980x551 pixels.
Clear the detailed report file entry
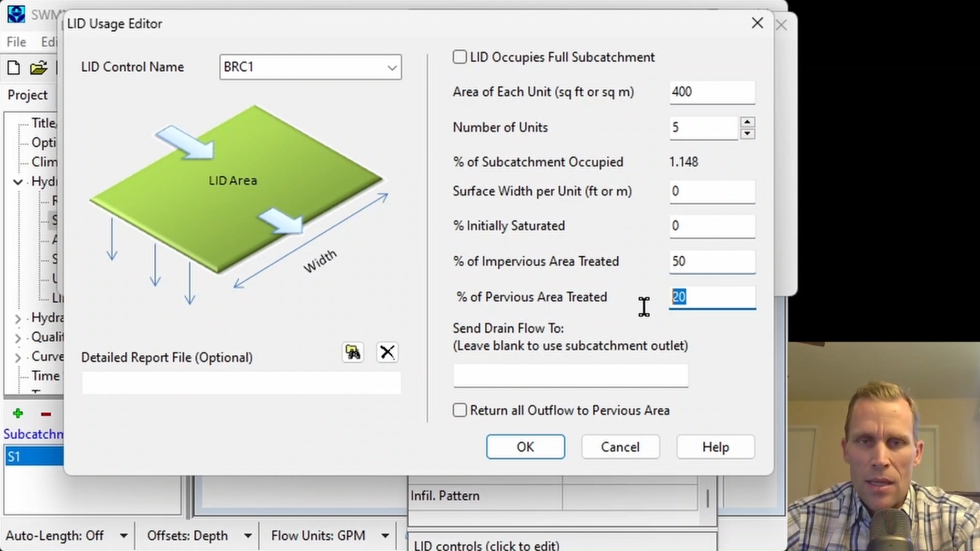(387, 352)
